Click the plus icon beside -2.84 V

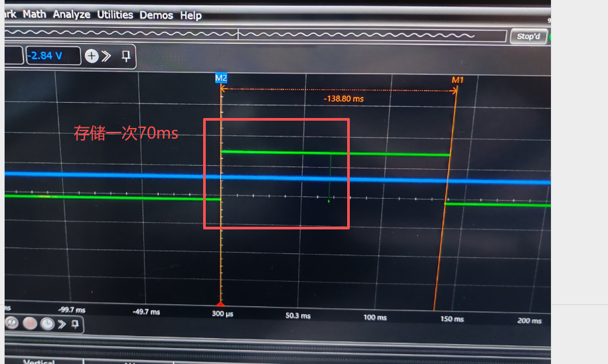tap(92, 56)
